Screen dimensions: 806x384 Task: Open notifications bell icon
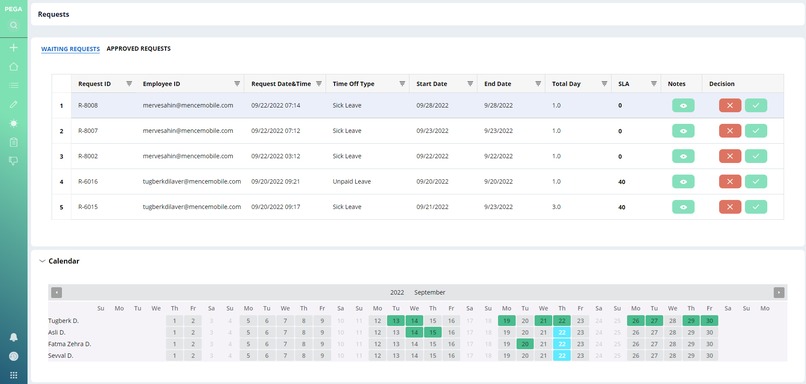pos(14,337)
